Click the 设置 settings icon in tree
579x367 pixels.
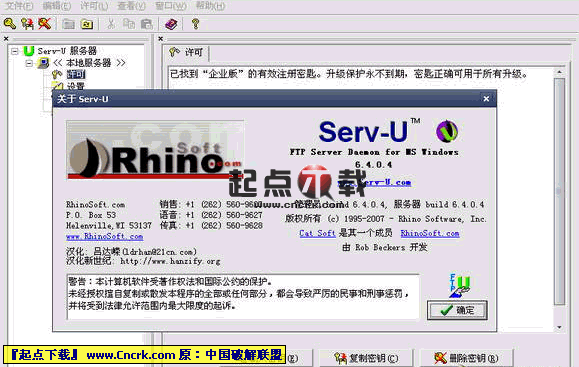click(57, 86)
